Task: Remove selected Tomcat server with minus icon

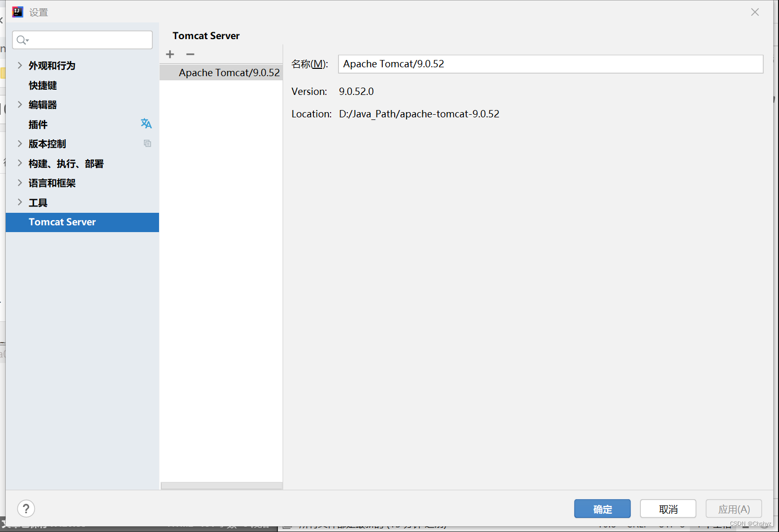Action: [190, 54]
